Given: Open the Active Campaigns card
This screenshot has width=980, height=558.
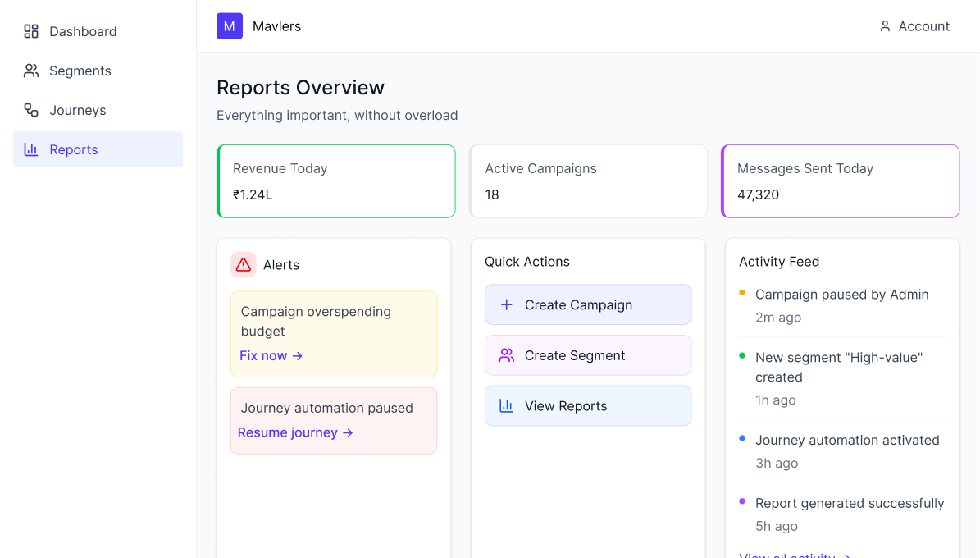Looking at the screenshot, I should pyautogui.click(x=588, y=181).
